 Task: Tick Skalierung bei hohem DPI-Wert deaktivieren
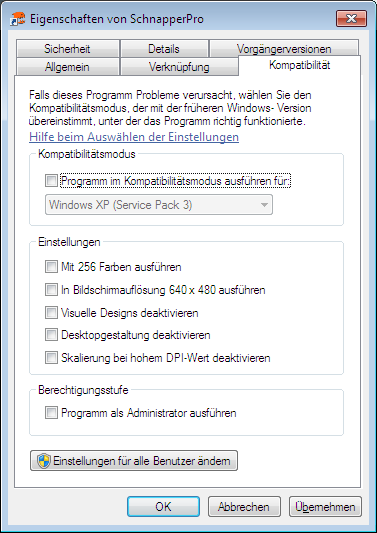(51, 358)
